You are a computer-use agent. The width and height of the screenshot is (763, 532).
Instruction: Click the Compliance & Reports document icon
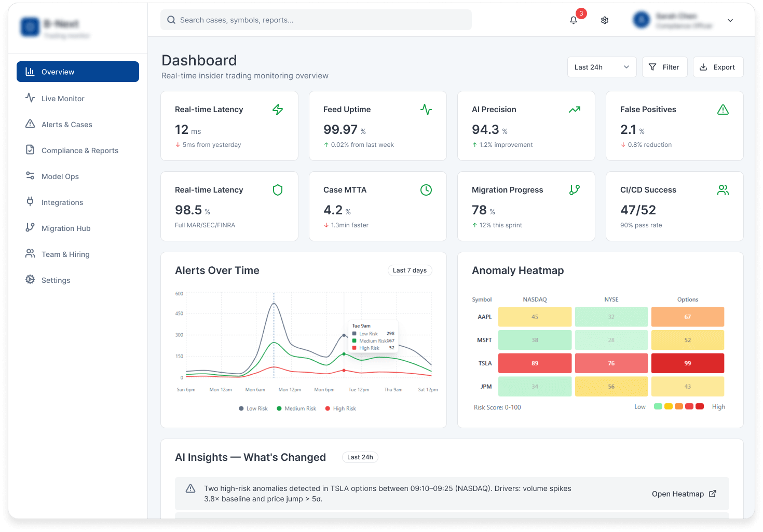(x=30, y=149)
